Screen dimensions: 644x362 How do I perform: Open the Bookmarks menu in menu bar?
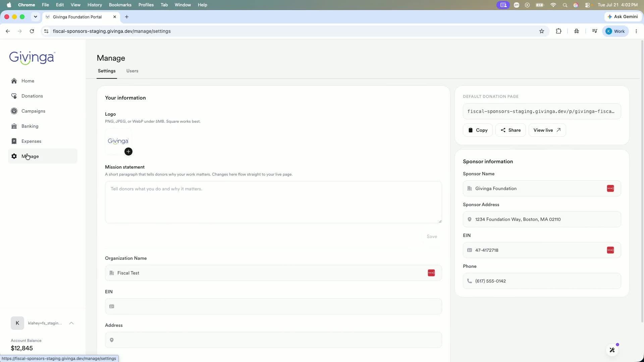120,5
